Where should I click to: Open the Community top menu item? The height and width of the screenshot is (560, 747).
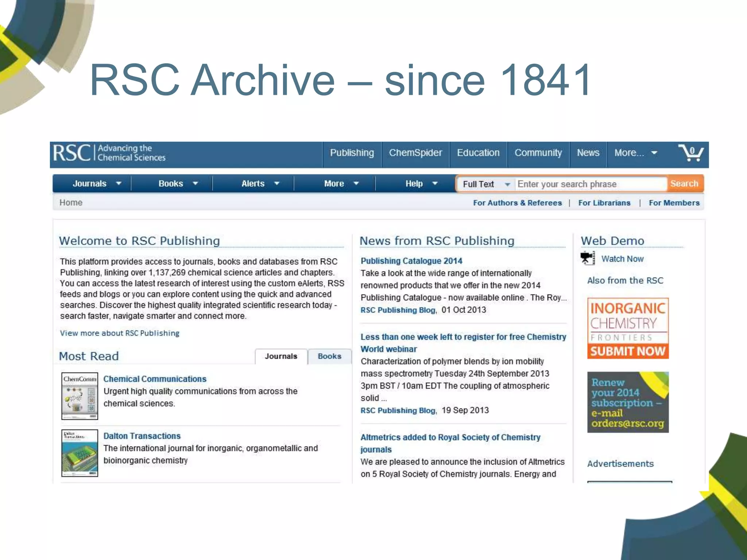click(538, 153)
